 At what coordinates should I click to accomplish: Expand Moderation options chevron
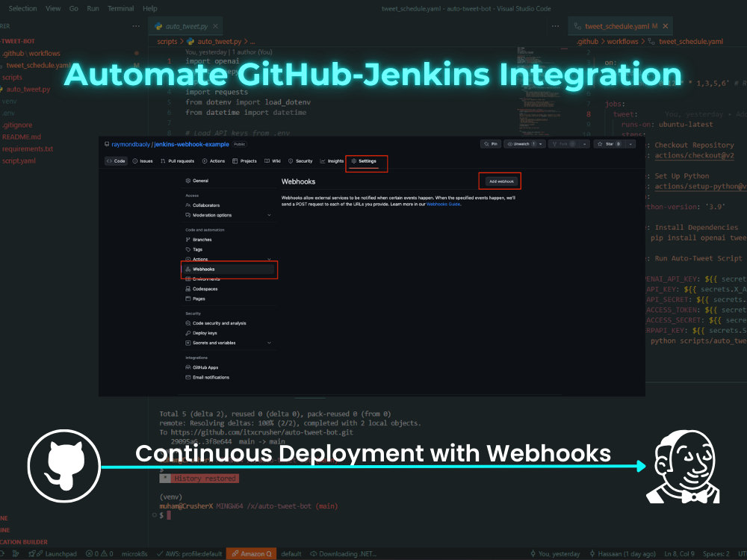(269, 215)
